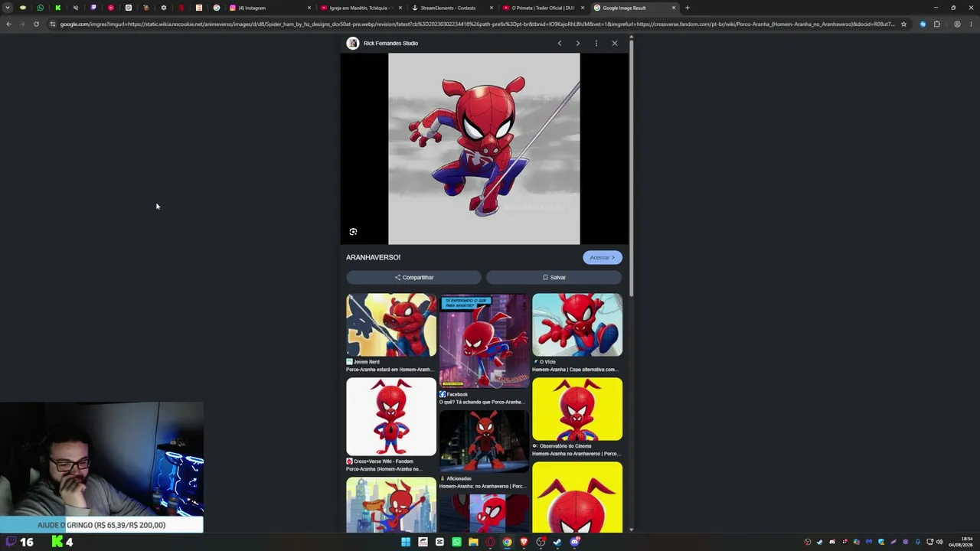Reload the current page
The image size is (980, 551).
pyautogui.click(x=36, y=24)
